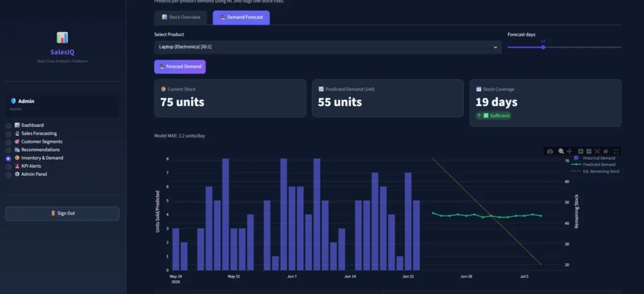644x294 pixels.
Task: Toggle Historical Demand legend entry
Action: [594, 158]
